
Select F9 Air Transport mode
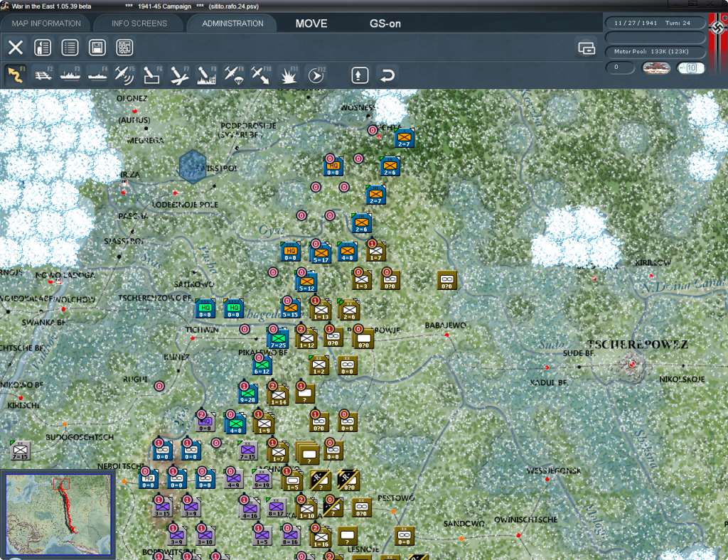(233, 75)
